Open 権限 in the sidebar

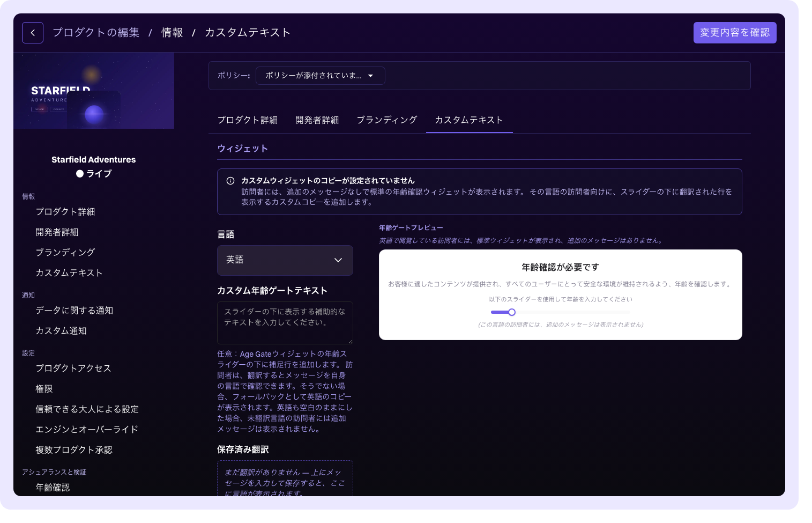pos(44,389)
